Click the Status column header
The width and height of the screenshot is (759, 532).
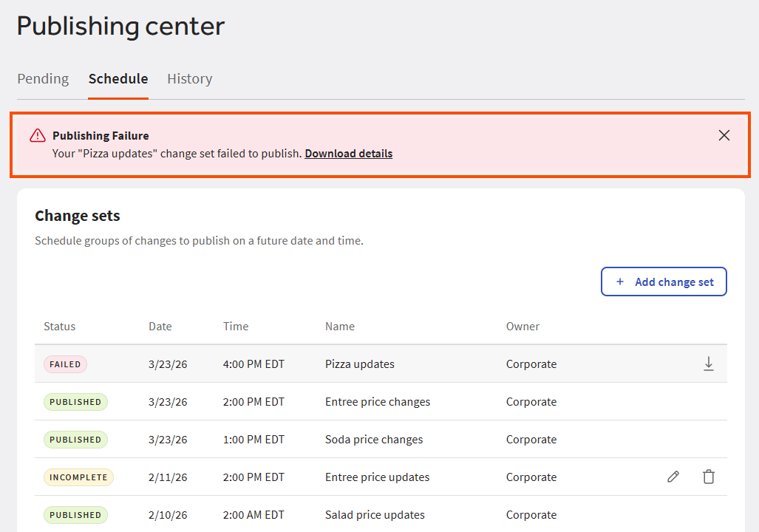tap(59, 326)
